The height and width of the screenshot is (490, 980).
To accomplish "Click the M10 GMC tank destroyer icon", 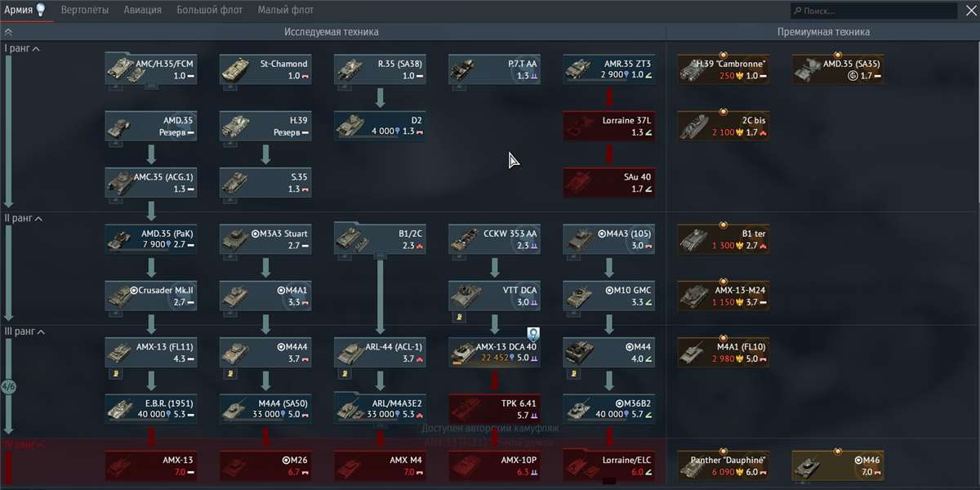I will (x=608, y=297).
